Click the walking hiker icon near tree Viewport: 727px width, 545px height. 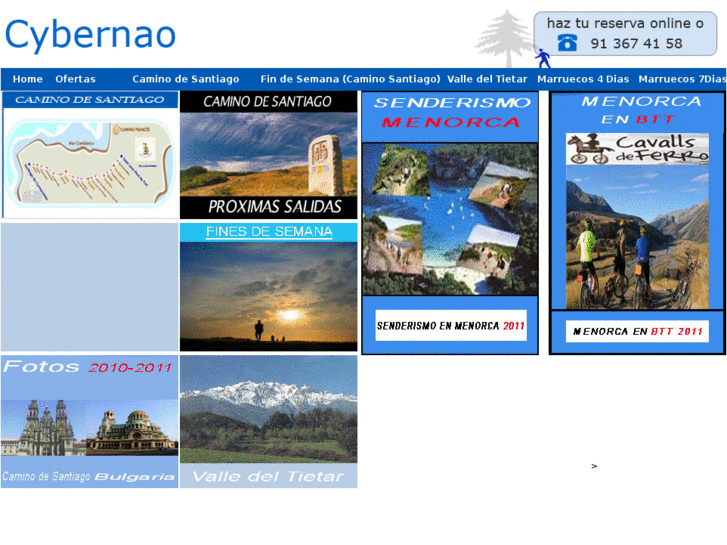click(543, 58)
